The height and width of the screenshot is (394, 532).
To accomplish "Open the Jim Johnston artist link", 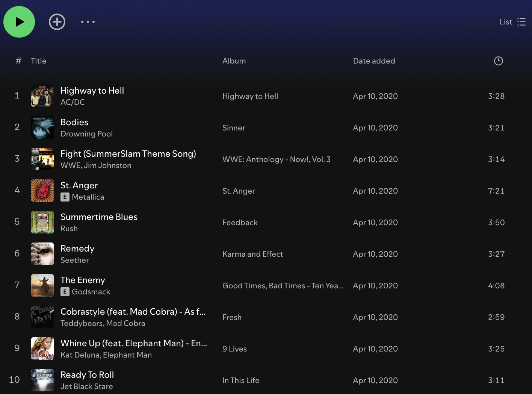I will (107, 165).
